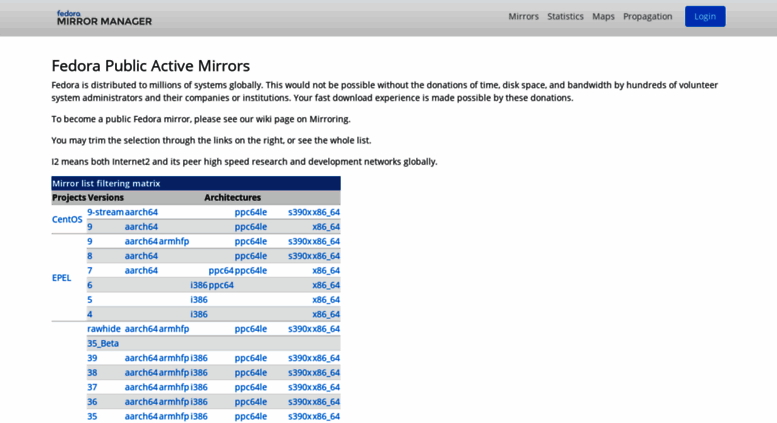Open ppc64le for Fedora 38

251,373
